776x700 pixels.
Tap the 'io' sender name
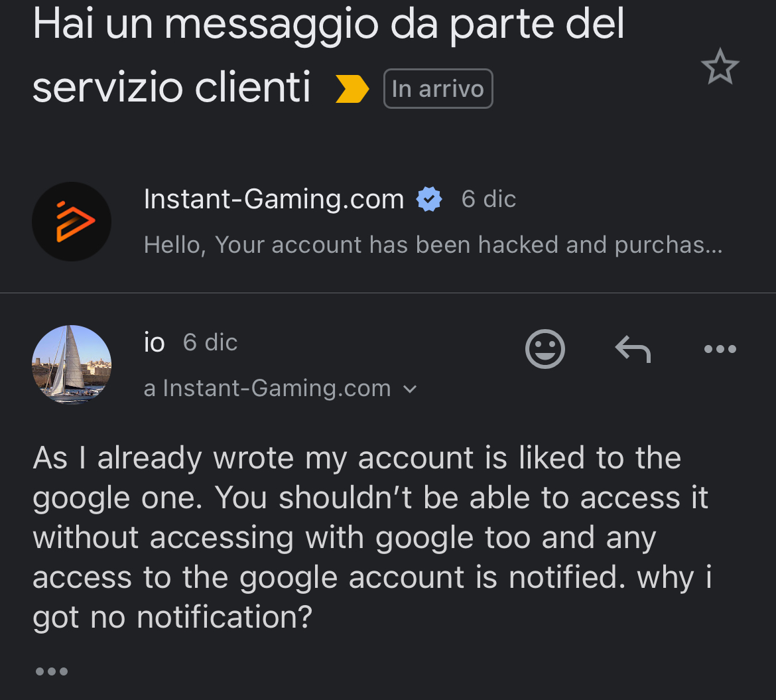pos(154,342)
